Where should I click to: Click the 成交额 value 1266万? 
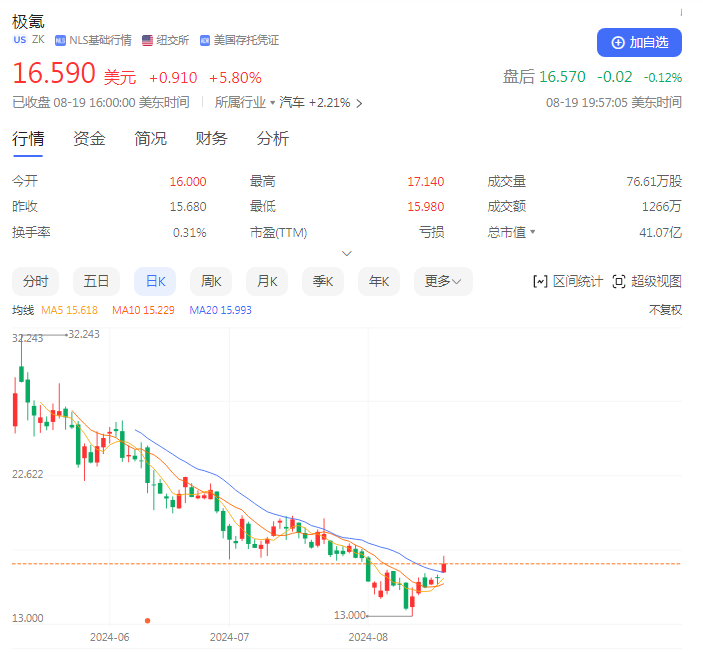coord(662,207)
